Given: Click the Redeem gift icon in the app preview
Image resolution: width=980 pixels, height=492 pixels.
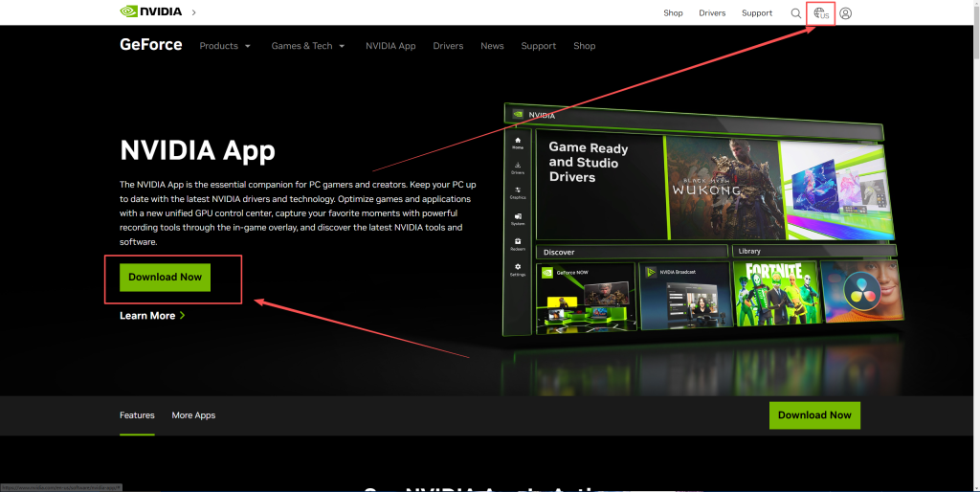Looking at the screenshot, I should coord(518,244).
